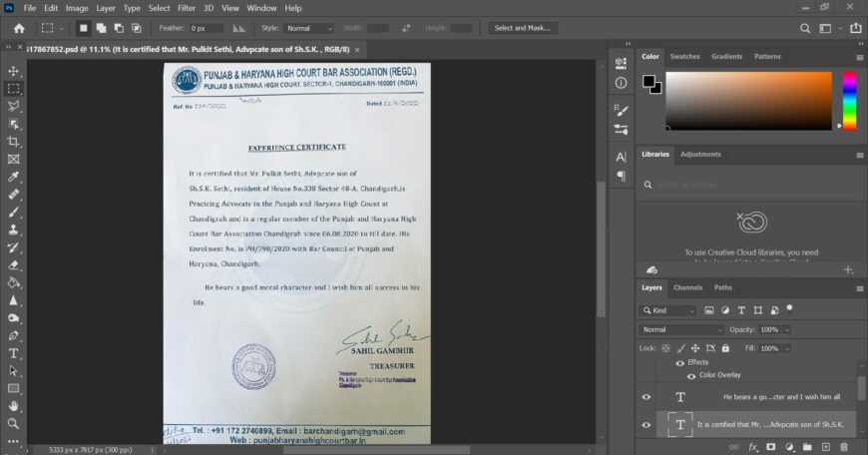Select the Rectangle shape tool
Image resolution: width=868 pixels, height=455 pixels.
(13, 388)
